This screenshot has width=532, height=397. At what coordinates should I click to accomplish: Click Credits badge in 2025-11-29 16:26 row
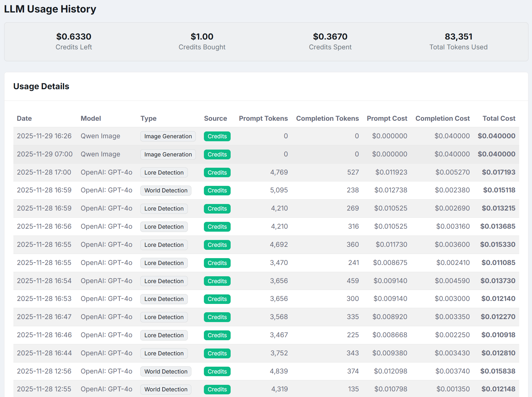pyautogui.click(x=217, y=136)
